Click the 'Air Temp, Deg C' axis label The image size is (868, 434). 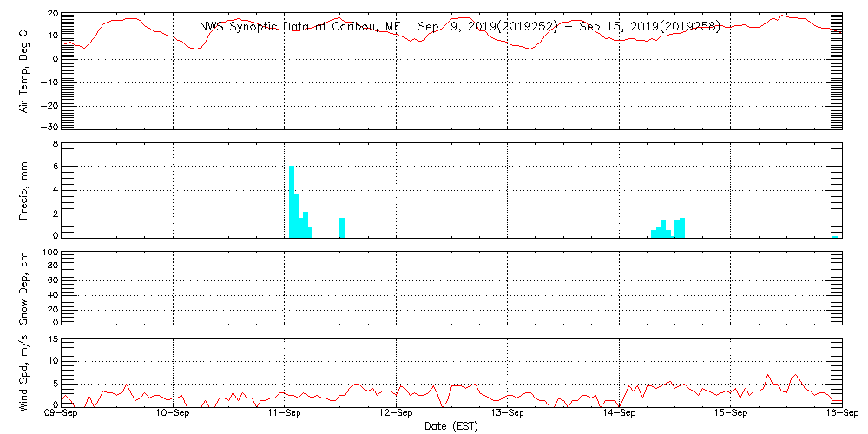tap(23, 71)
